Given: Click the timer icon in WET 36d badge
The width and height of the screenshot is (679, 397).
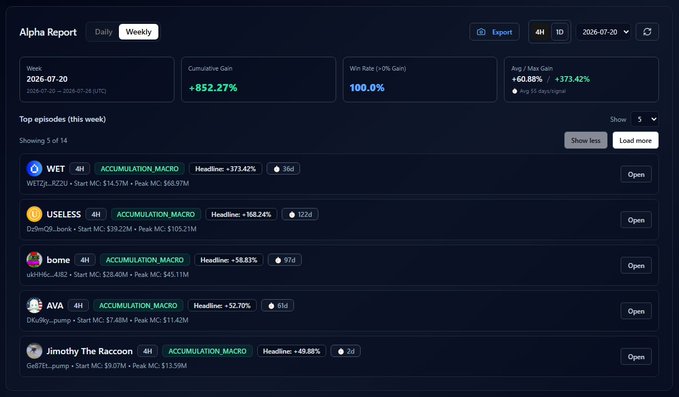Looking at the screenshot, I should pos(276,169).
